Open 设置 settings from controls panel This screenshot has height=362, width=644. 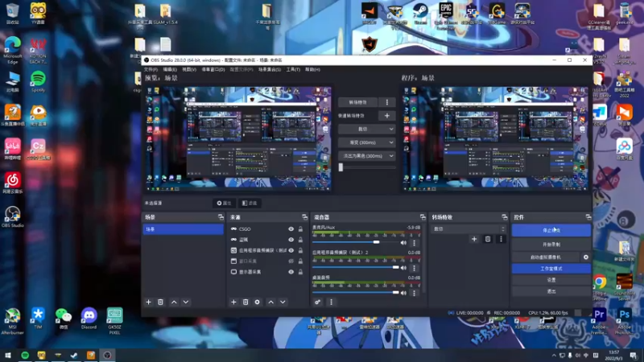[x=551, y=280]
